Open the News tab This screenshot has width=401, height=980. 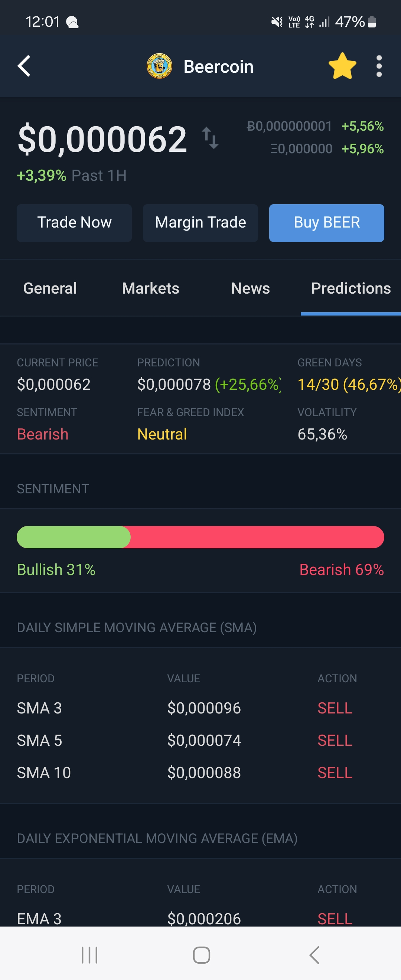tap(250, 288)
